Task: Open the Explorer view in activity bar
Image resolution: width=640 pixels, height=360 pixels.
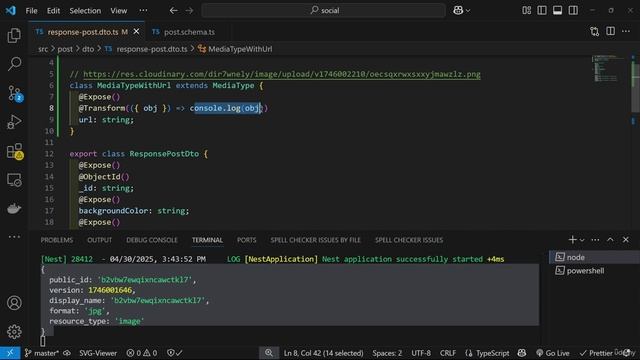Action: coord(14,36)
